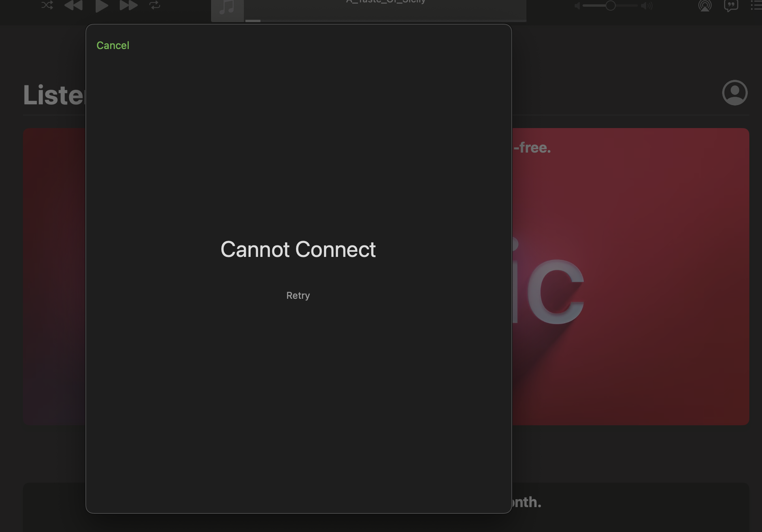Toggle shuffle playback

pyautogui.click(x=47, y=5)
